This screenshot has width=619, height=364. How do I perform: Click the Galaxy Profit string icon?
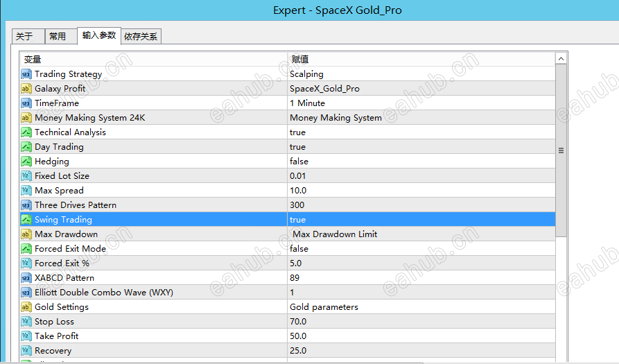coord(26,89)
